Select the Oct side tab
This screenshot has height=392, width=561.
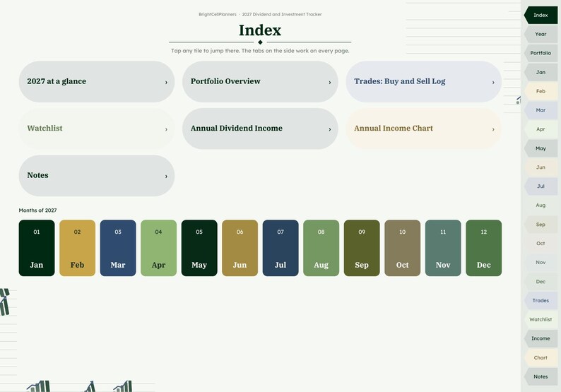[541, 244]
